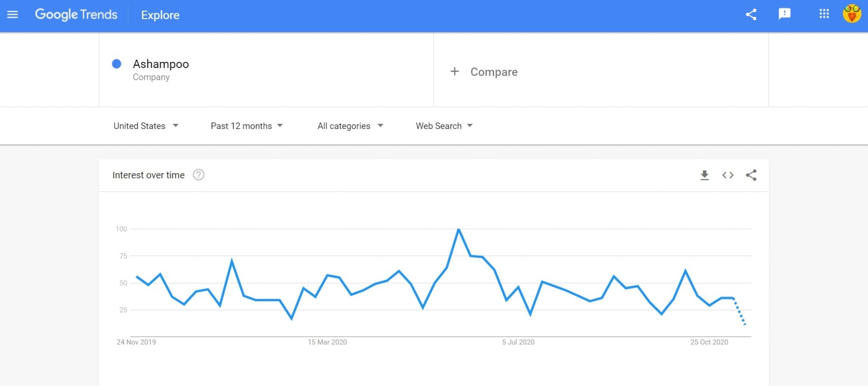Expand the United States region dropdown
Image resolution: width=868 pixels, height=386 pixels.
(146, 126)
